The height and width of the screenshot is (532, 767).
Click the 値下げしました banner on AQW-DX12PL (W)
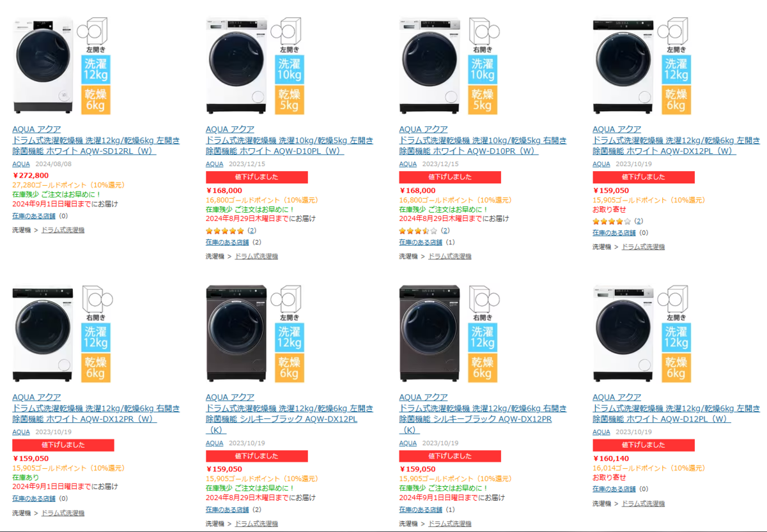point(643,177)
